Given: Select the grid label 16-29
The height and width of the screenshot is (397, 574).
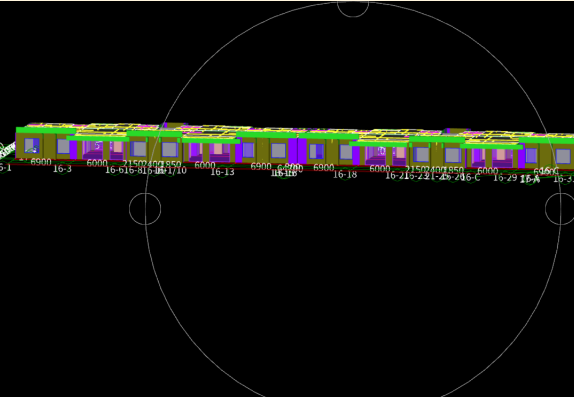Looking at the screenshot, I should click(x=505, y=178).
